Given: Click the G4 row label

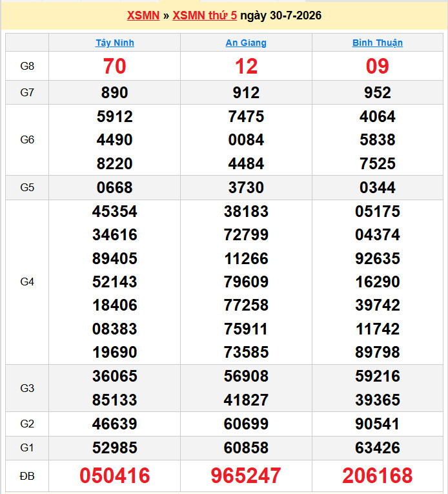Looking at the screenshot, I should coord(27,282).
